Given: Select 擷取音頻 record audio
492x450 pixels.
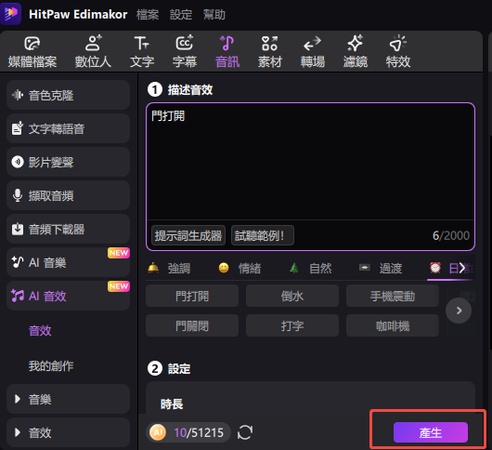Looking at the screenshot, I should pyautogui.click(x=68, y=196).
